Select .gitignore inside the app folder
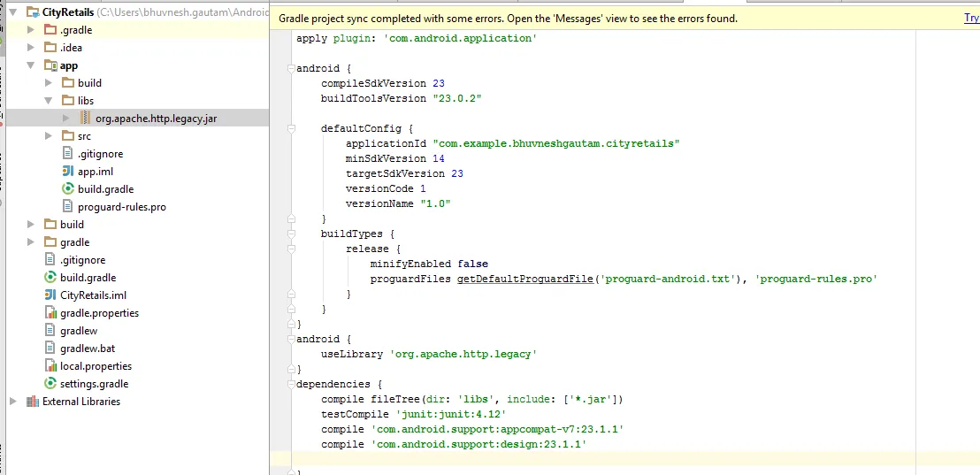The width and height of the screenshot is (980, 475). tap(101, 154)
